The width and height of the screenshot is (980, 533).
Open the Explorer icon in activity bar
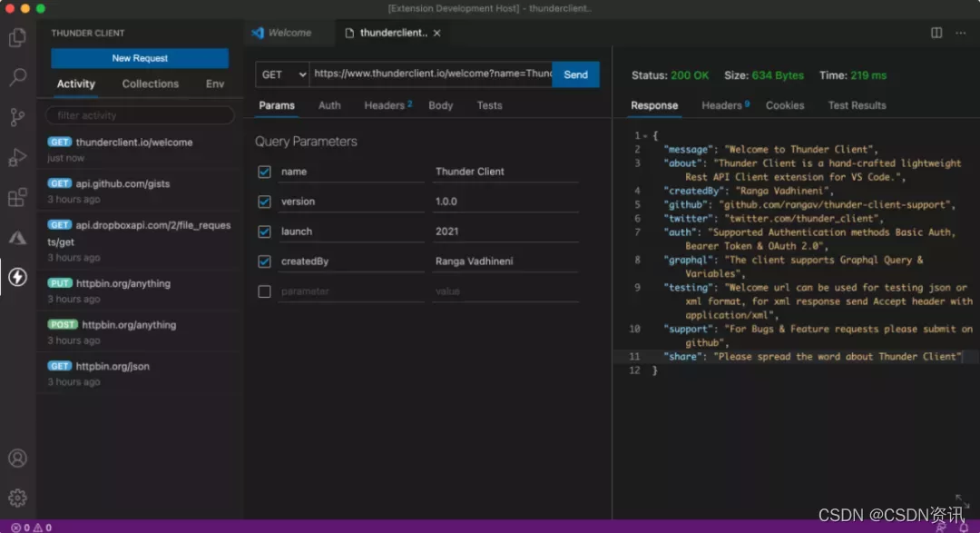coord(17,37)
